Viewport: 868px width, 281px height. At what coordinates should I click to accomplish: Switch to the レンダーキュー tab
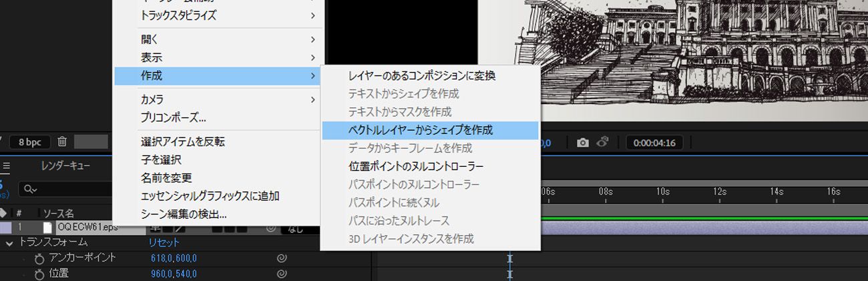66,166
